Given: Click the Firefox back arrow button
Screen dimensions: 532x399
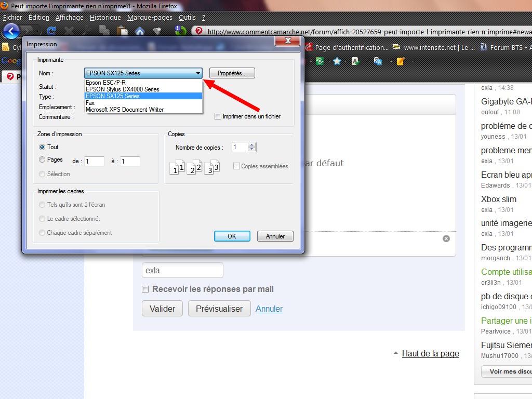Looking at the screenshot, I should pyautogui.click(x=11, y=31).
